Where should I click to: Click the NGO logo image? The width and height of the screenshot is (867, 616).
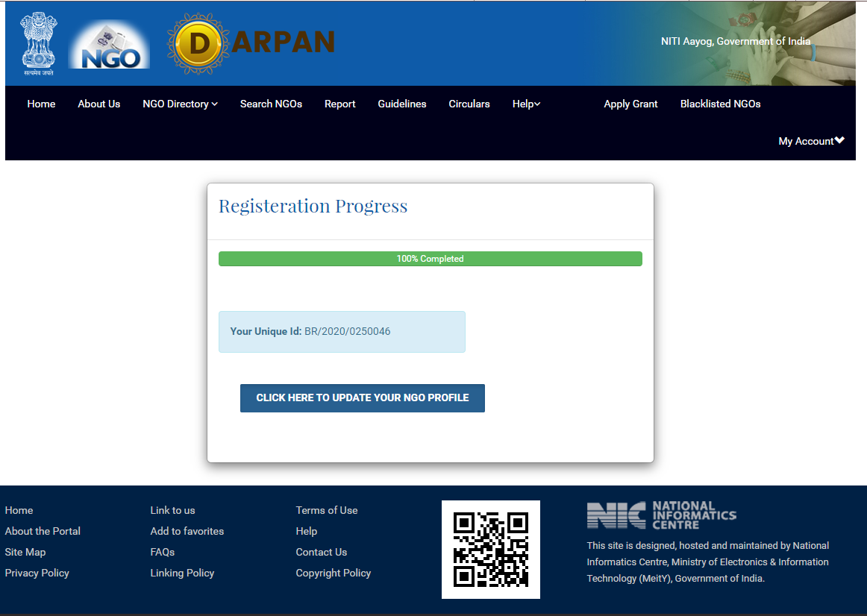pyautogui.click(x=109, y=44)
